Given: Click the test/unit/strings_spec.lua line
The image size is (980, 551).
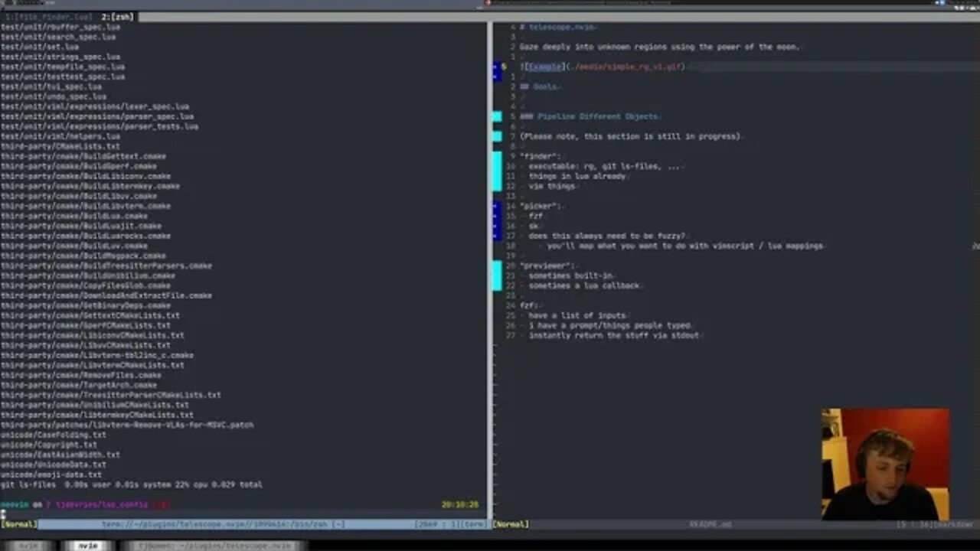Looking at the screenshot, I should [60, 57].
